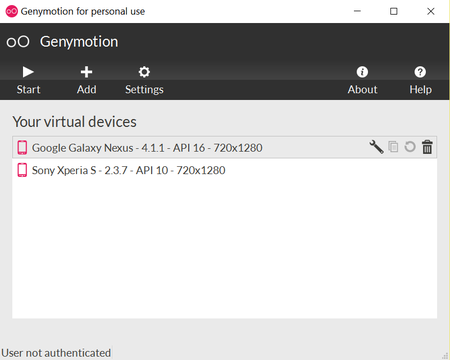Click the Genymotion title bar app icon
The height and width of the screenshot is (360, 450).
coord(12,11)
